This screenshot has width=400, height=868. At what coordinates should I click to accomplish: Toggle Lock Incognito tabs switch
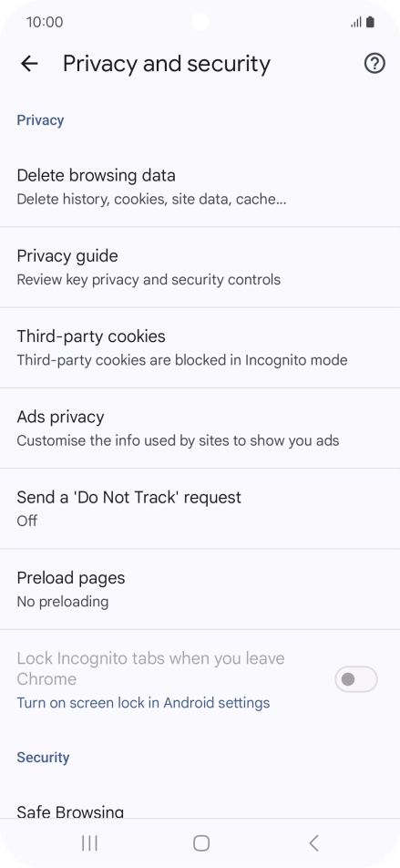[356, 679]
